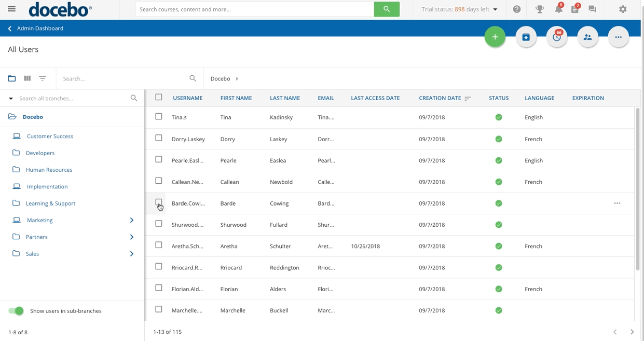Go to Admin Dashboard link
Screen dimensions: 644x341
coord(40,29)
